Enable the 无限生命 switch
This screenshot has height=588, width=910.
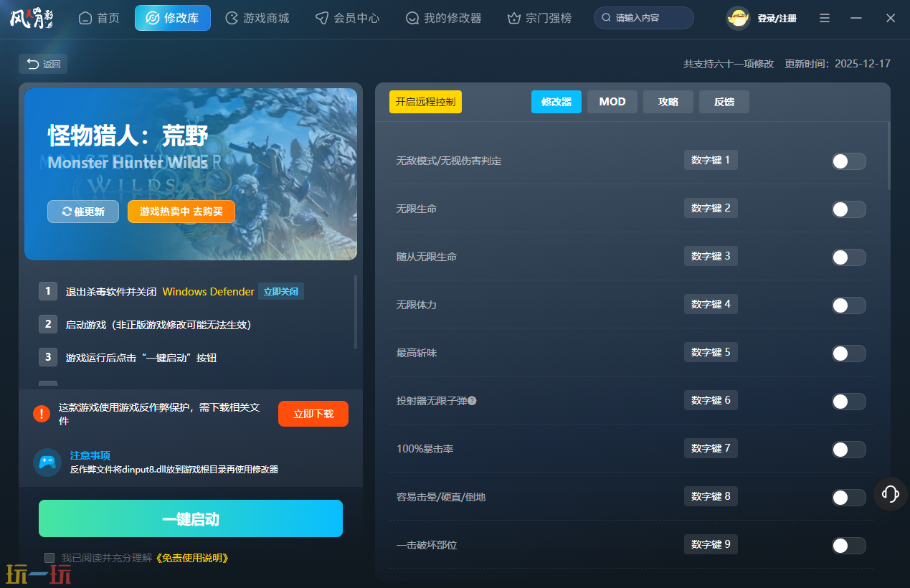pos(848,209)
